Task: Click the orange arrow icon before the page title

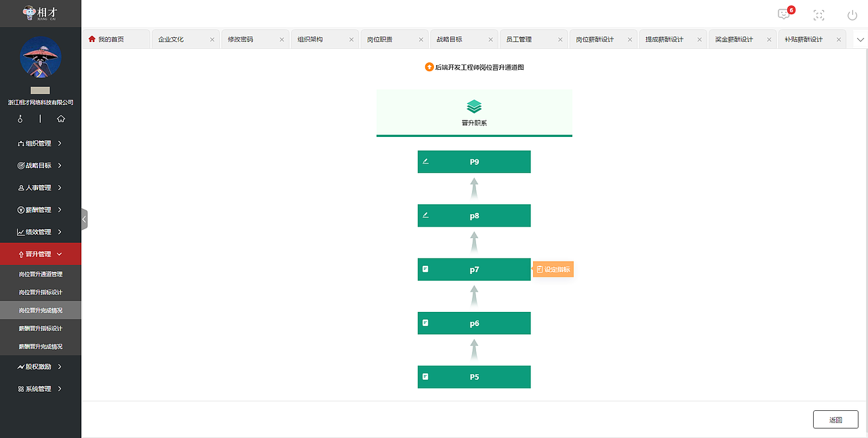Action: [x=429, y=67]
